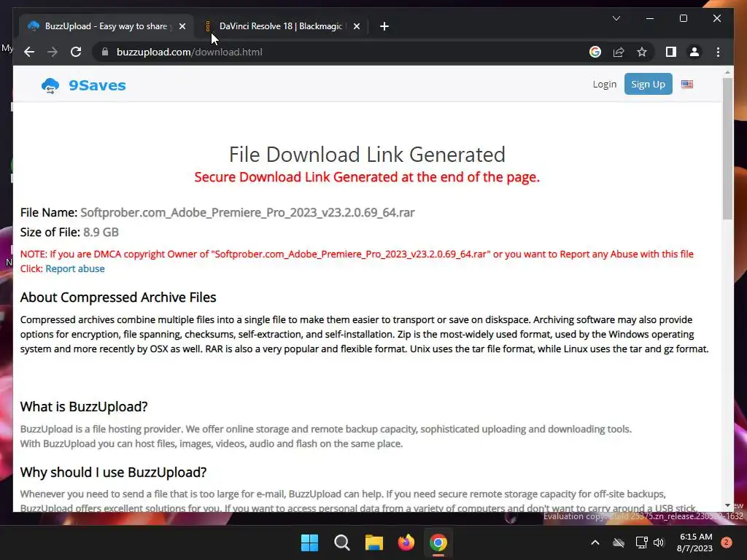
Task: Open File Explorer from the taskbar
Action: 374,542
